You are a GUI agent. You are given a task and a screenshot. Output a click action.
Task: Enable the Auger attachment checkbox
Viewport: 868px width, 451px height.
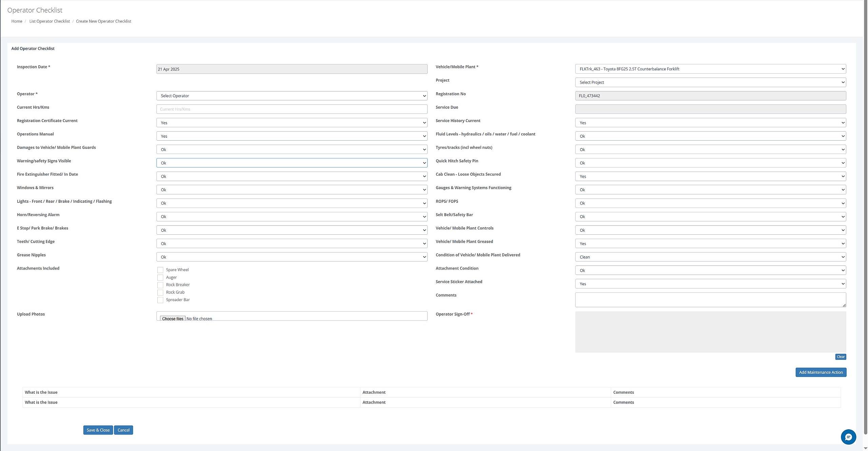tap(160, 277)
